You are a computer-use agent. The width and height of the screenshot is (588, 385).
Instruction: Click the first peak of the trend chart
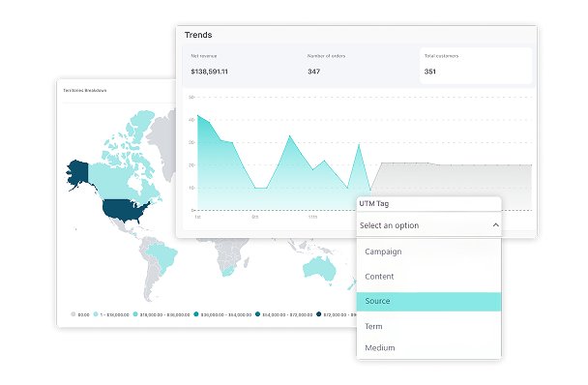198,115
